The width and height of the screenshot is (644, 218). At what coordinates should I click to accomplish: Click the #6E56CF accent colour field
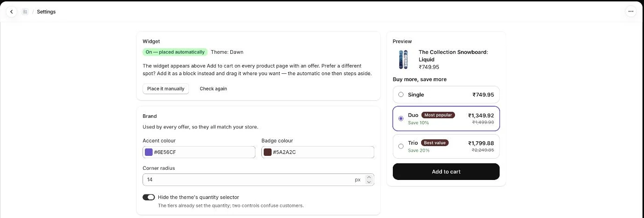click(x=199, y=152)
